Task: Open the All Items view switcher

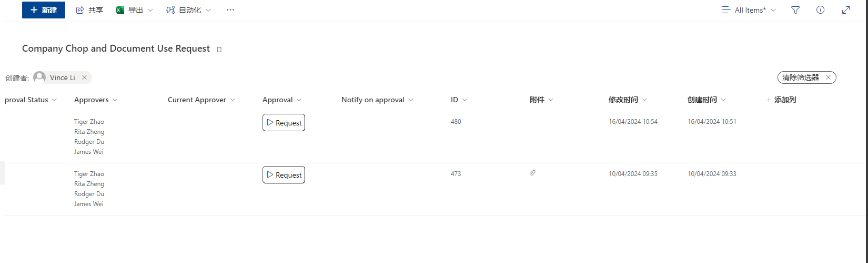Action: coord(749,10)
